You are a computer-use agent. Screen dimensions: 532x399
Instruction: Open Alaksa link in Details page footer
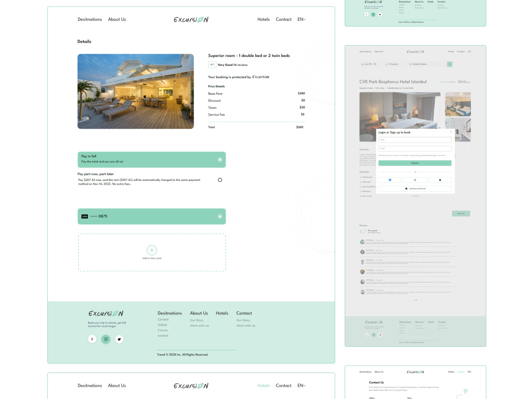162,325
